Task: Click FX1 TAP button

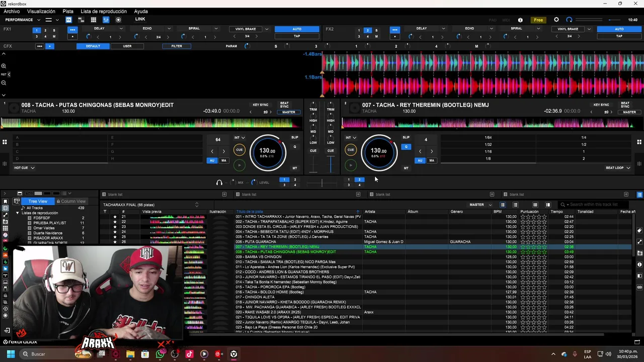Action: pyautogui.click(x=297, y=36)
